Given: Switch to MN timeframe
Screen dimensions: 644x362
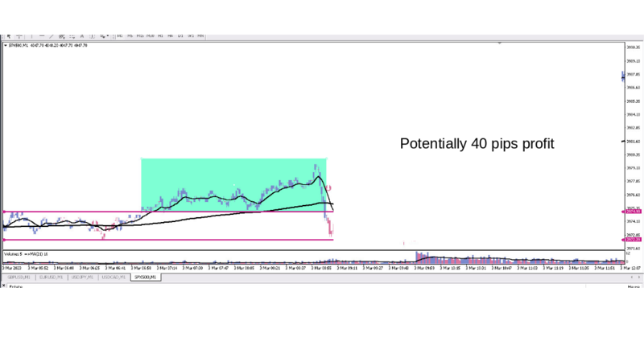Looking at the screenshot, I should pyautogui.click(x=200, y=36).
